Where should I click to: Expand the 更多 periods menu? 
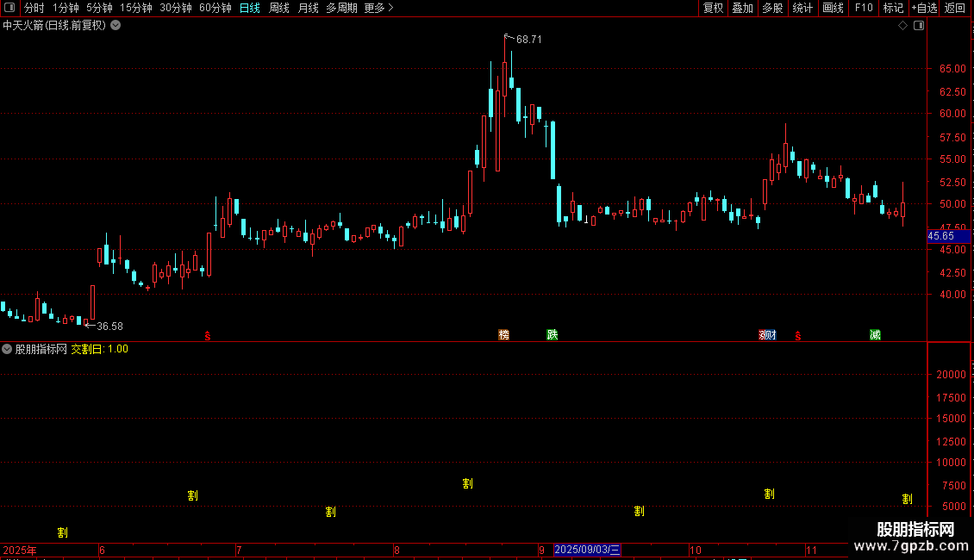(x=378, y=8)
